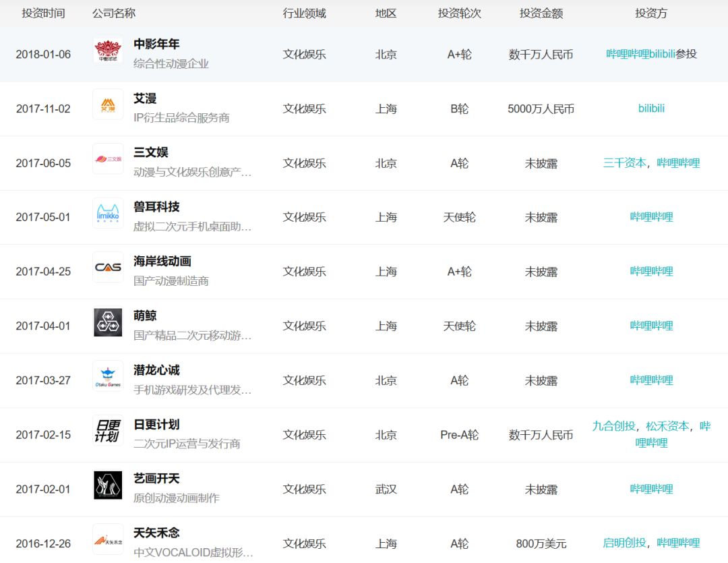Open the 哔哩哔哩 investor link in 萌鲸 row
The height and width of the screenshot is (563, 728).
[x=651, y=326]
